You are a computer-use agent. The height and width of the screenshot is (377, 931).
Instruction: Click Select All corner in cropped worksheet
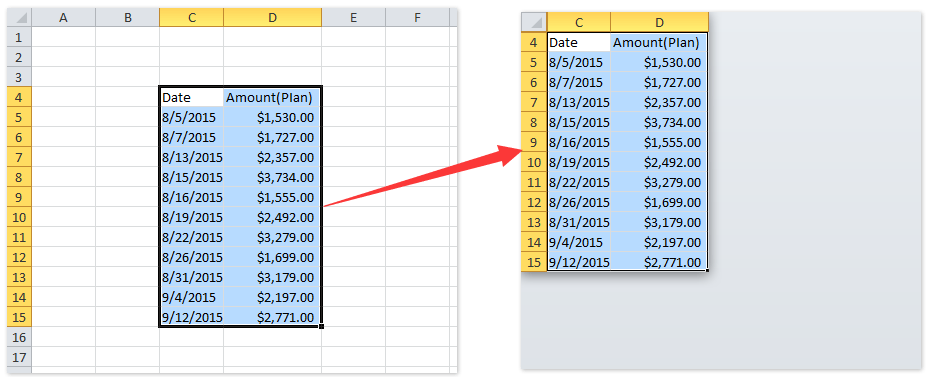(534, 23)
